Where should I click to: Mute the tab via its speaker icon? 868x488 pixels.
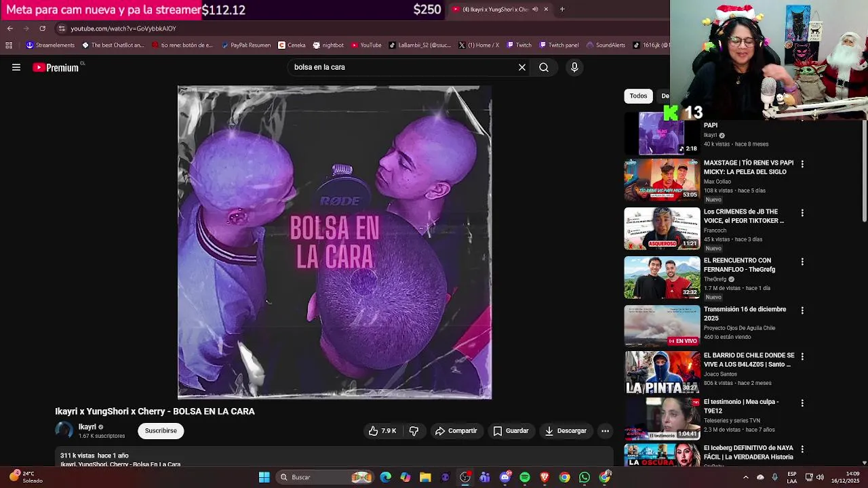535,9
